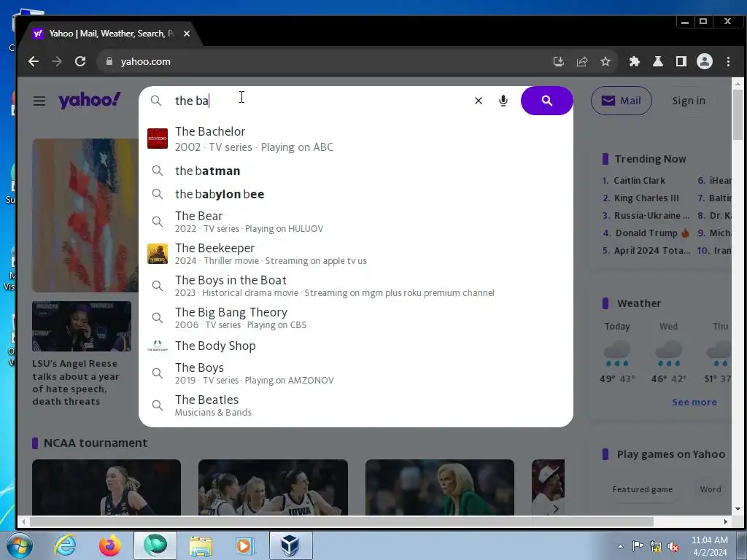Open LSU's Angel Reese article
Screen dimensions: 747x560
[x=76, y=382]
